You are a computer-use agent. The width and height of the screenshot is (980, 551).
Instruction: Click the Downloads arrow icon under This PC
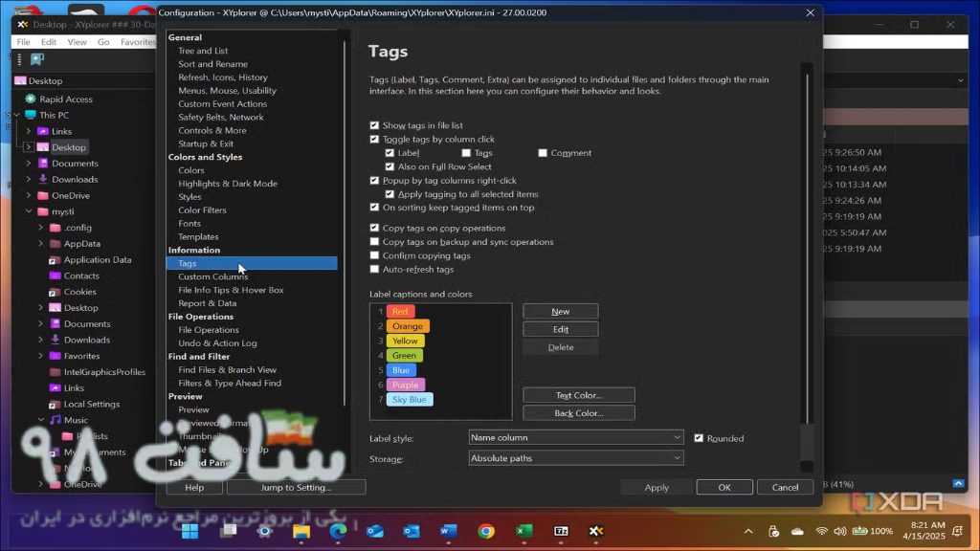42,179
